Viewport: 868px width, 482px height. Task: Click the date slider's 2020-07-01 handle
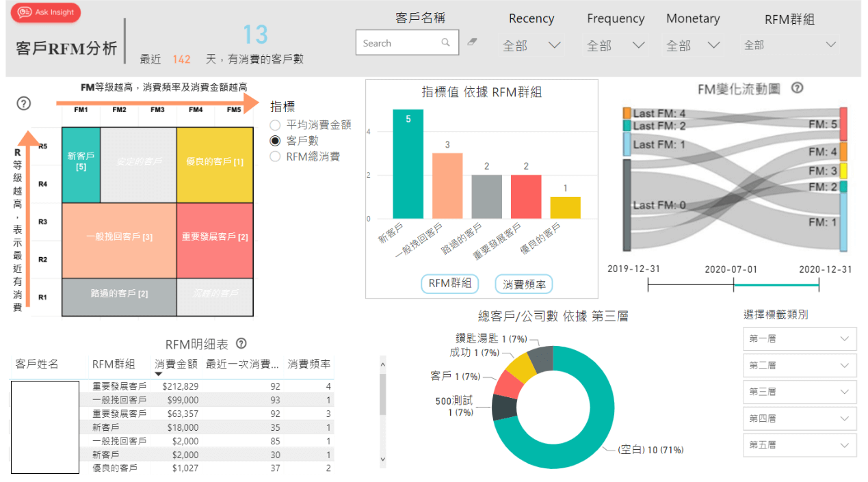click(733, 286)
